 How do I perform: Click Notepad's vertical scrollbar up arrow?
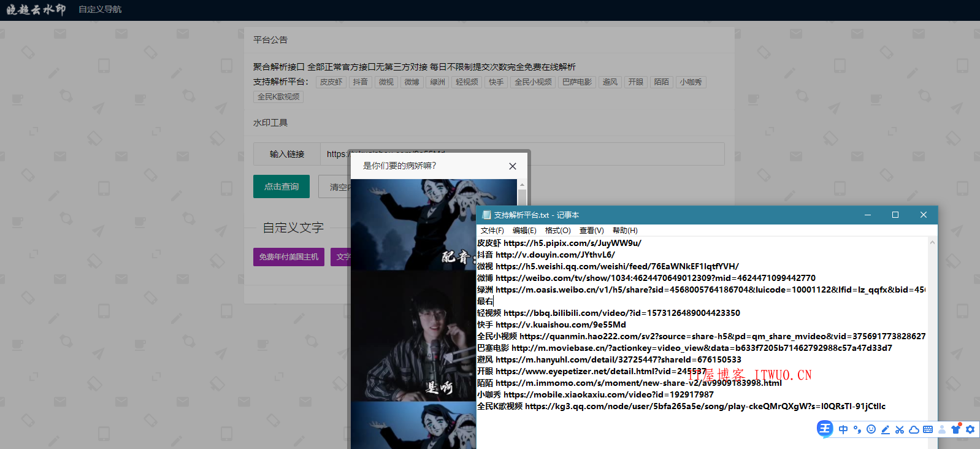pyautogui.click(x=932, y=242)
